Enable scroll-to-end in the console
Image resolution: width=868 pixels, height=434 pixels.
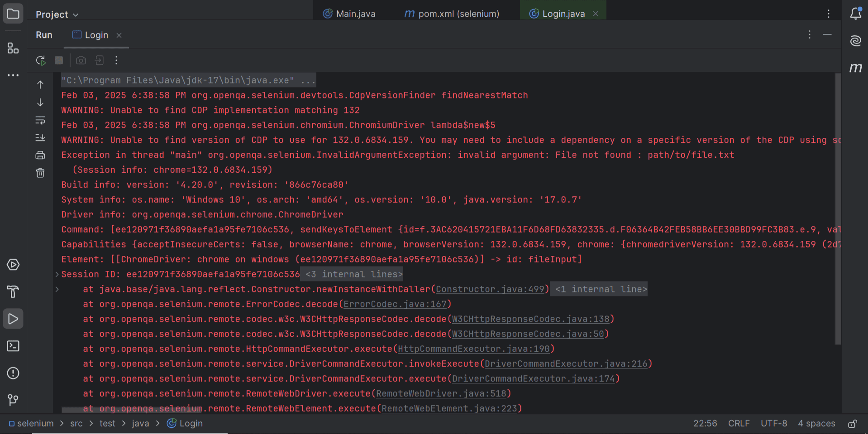[40, 137]
